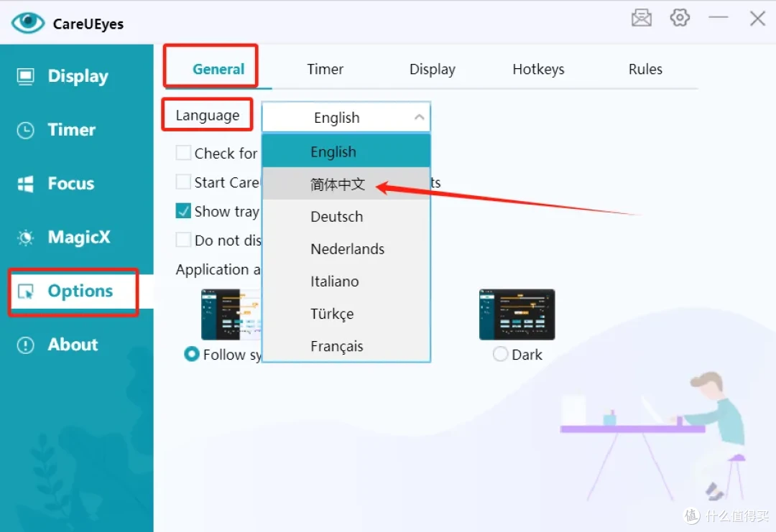Click the Focus windows icon in sidebar

click(26, 184)
